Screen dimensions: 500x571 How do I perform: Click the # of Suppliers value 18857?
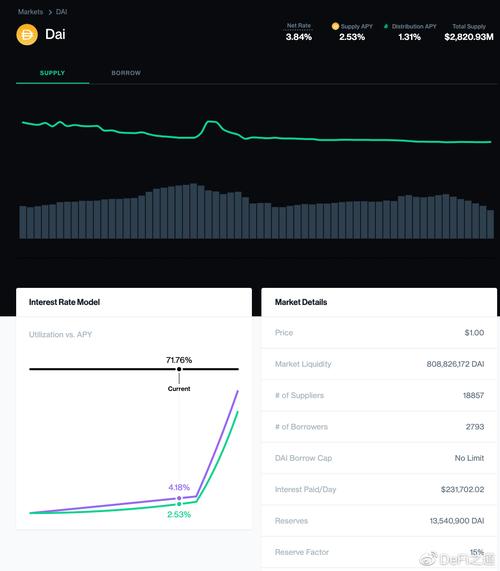[473, 395]
